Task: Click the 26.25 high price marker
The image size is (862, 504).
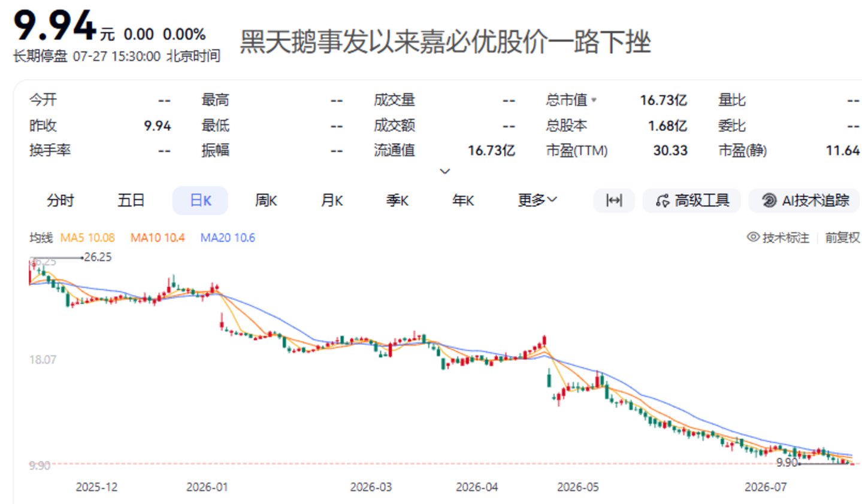Action: [98, 257]
